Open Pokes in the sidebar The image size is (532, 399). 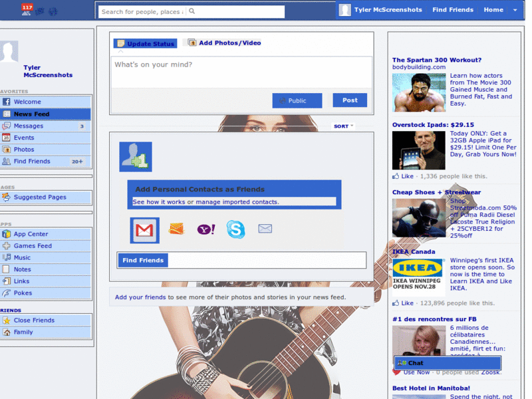click(45, 293)
